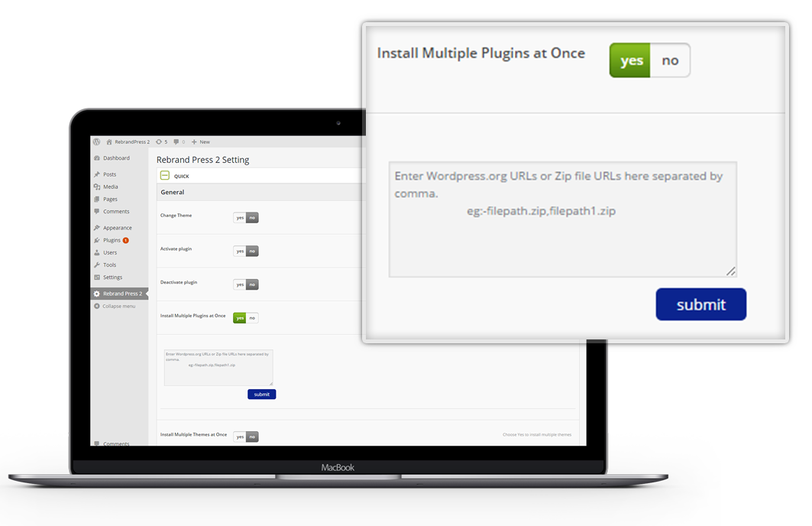This screenshot has height=526, width=812.
Task: Click no in the enlarged popup toggle
Action: [x=670, y=60]
